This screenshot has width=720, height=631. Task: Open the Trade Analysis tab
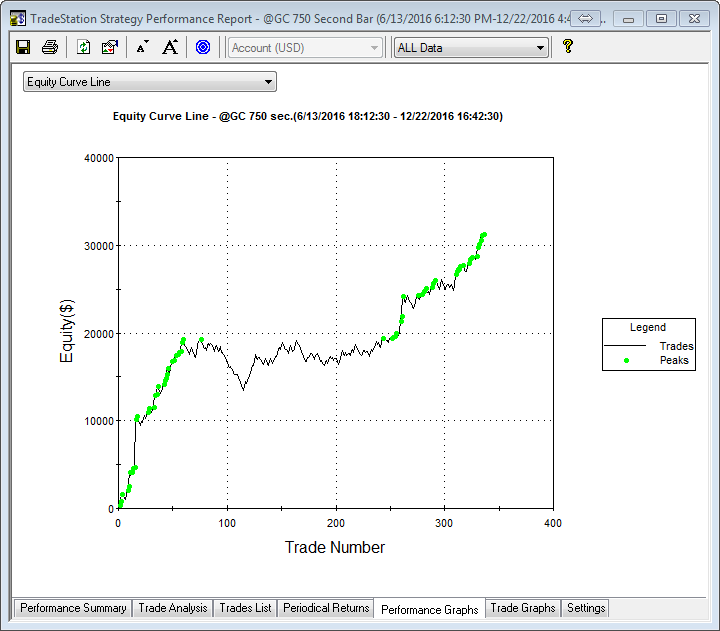pos(173,608)
